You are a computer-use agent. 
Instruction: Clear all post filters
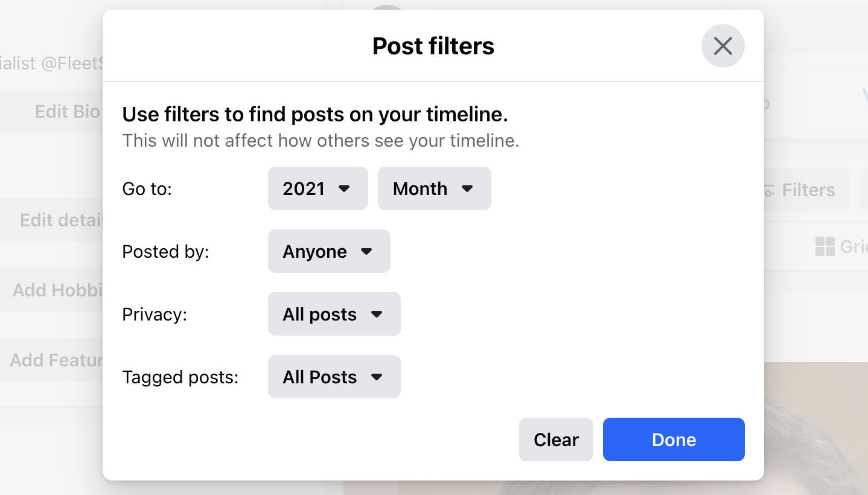click(x=555, y=439)
